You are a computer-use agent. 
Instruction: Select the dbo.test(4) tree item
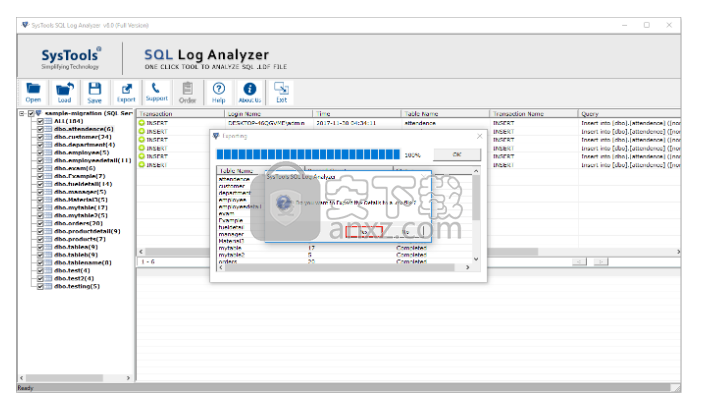tap(72, 271)
